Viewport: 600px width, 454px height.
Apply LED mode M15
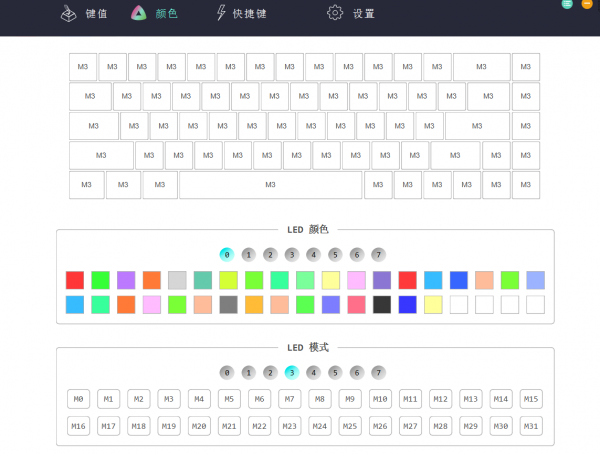pos(531,399)
